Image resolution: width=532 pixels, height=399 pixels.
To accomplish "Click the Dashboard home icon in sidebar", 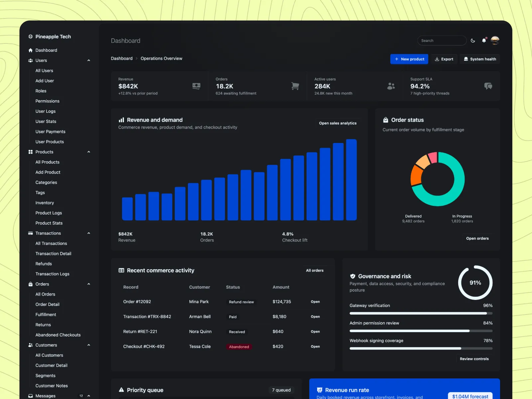I will point(31,50).
